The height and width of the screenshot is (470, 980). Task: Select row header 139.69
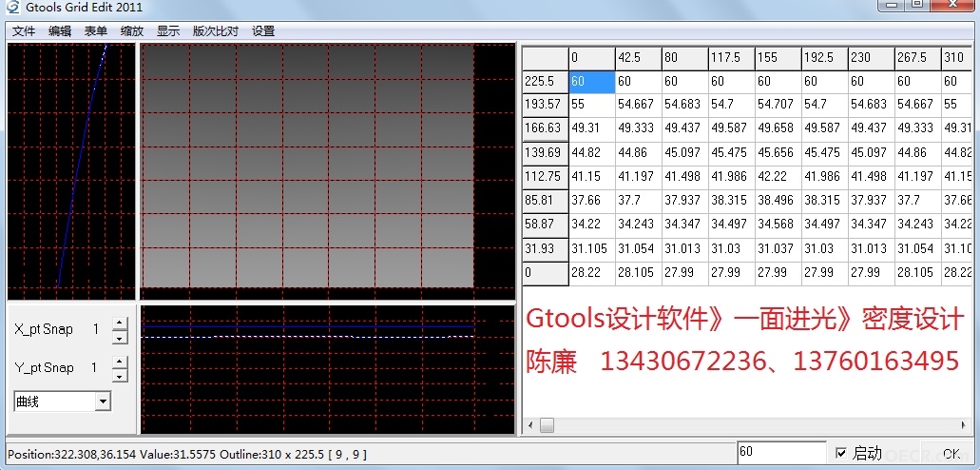pos(546,153)
